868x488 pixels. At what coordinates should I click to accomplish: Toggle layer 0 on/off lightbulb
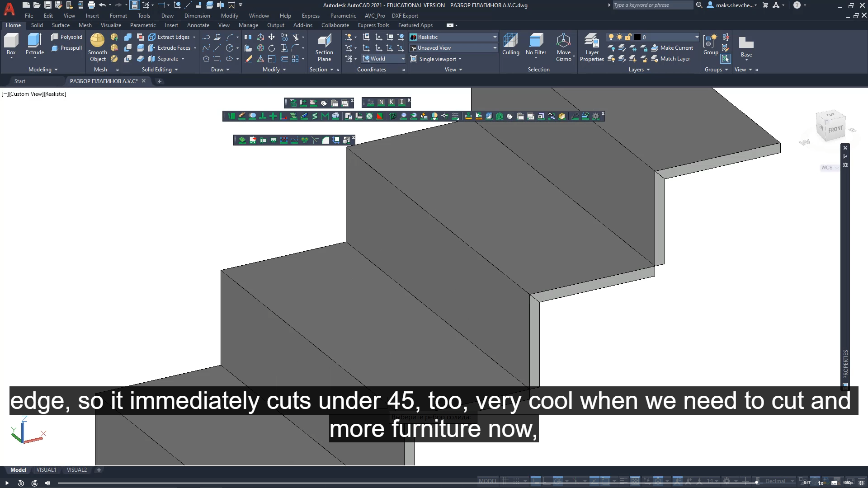pyautogui.click(x=611, y=37)
